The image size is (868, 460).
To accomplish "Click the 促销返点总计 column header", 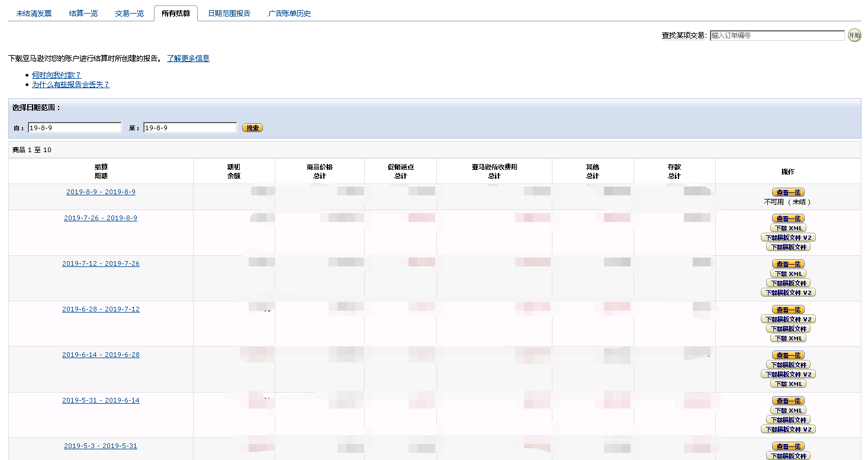I will tap(401, 172).
